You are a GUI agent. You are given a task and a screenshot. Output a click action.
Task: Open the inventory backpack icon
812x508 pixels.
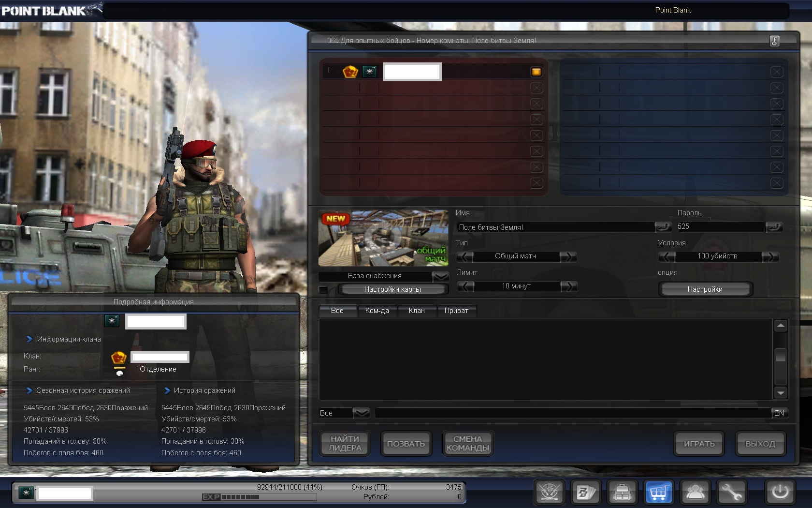(622, 493)
